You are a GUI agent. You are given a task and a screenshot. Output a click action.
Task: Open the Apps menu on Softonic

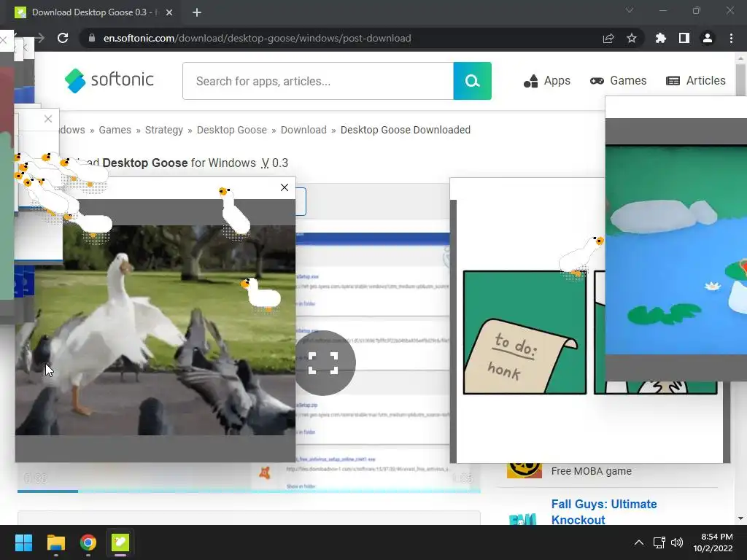point(547,80)
